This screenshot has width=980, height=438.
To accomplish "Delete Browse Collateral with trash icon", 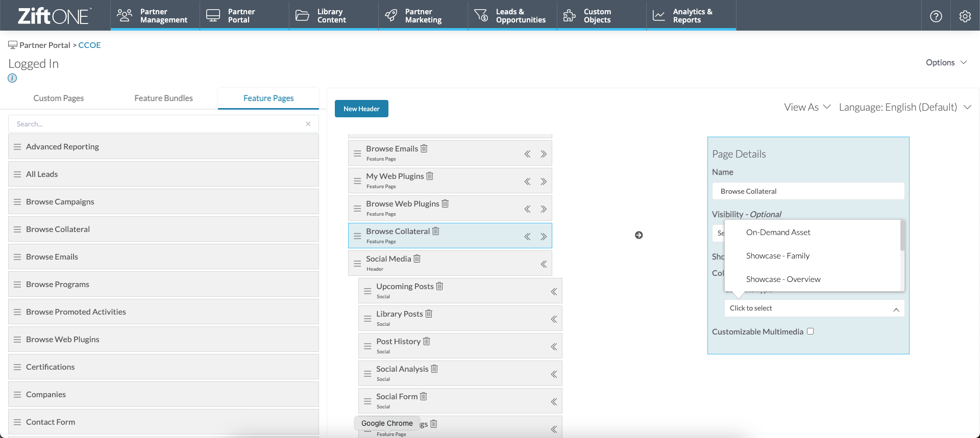I will (x=436, y=231).
